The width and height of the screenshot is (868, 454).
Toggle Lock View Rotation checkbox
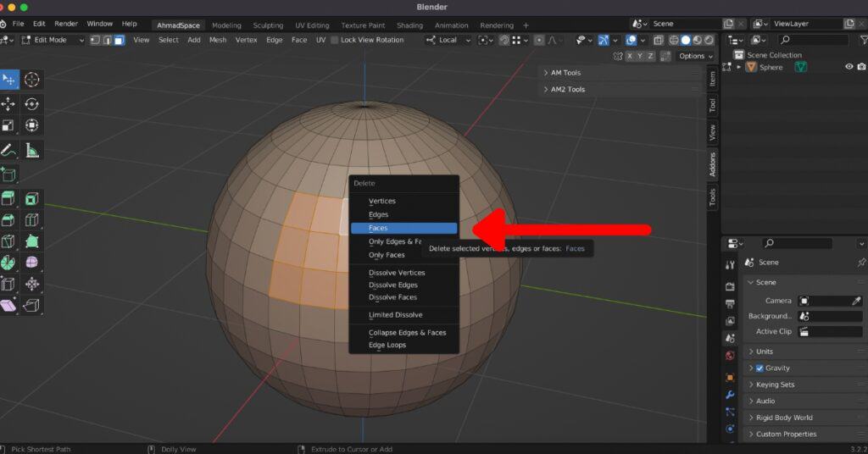click(x=334, y=41)
